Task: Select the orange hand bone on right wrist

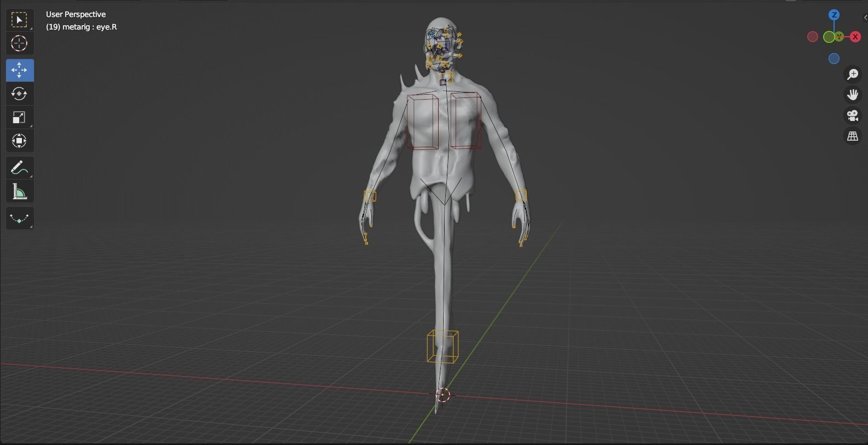Action: point(521,195)
